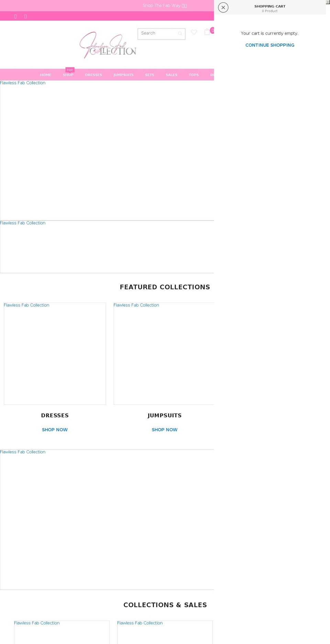The width and height of the screenshot is (330, 644).
Task: Open the SALES menu item
Action: [172, 75]
